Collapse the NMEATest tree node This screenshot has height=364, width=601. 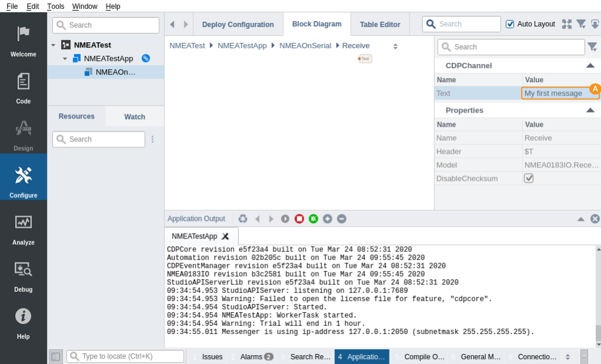[x=53, y=45]
